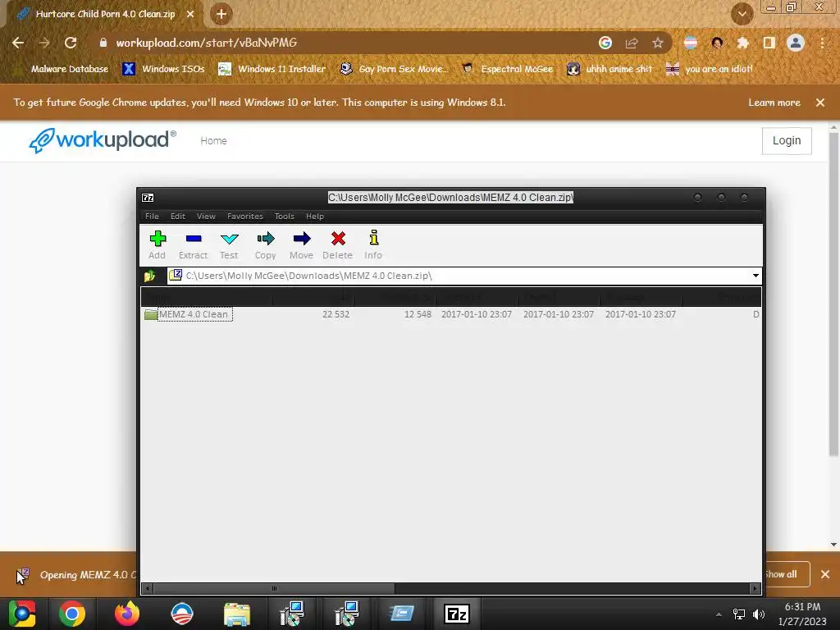The image size is (840, 630).
Task: Open the Chrome profile avatar menu
Action: point(796,43)
